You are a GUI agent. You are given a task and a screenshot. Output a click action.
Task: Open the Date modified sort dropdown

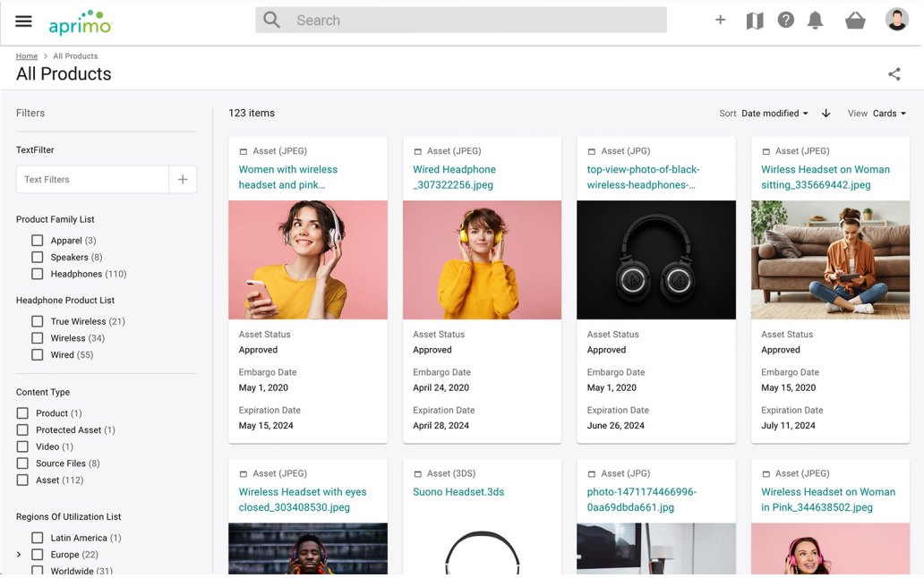point(774,114)
